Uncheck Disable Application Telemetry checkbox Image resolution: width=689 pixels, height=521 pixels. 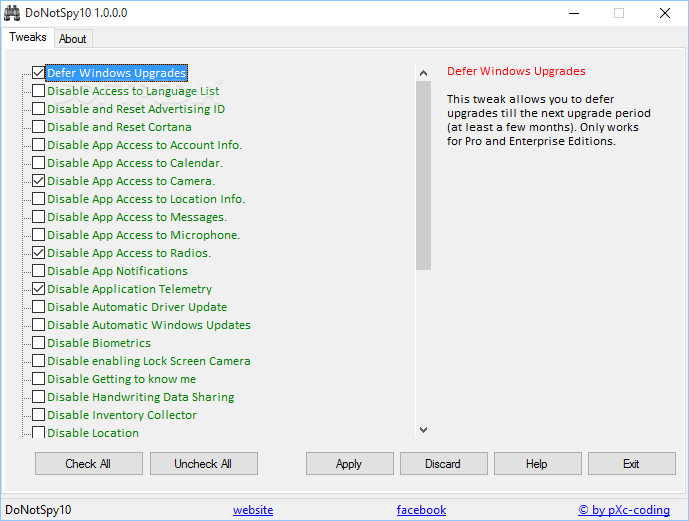[x=38, y=289]
